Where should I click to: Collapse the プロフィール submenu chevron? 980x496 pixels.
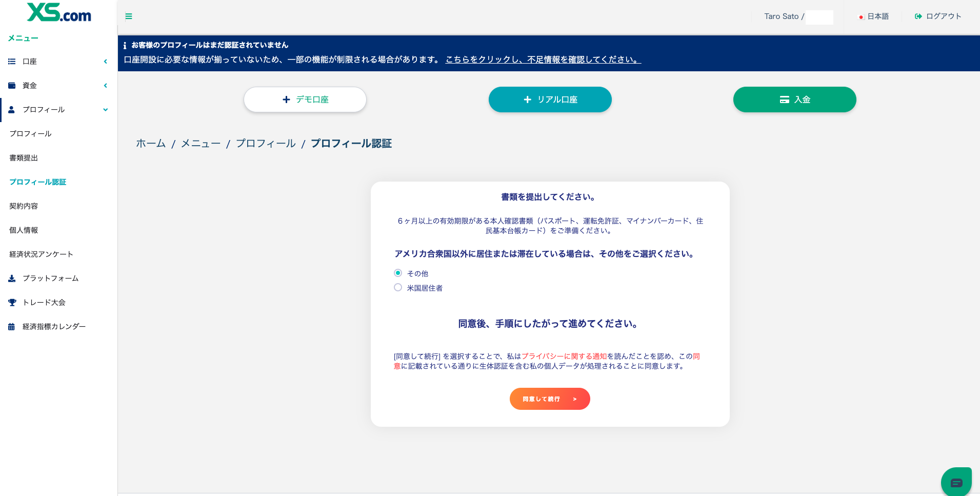pyautogui.click(x=105, y=110)
